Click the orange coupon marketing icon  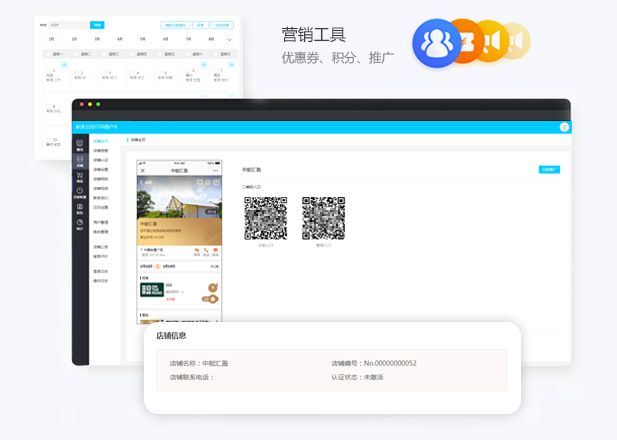pyautogui.click(x=465, y=42)
